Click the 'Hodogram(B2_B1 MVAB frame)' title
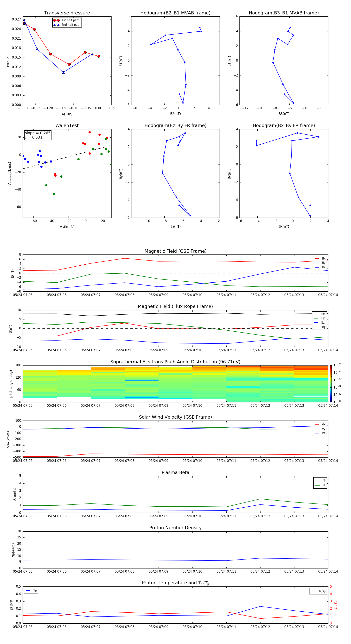The height and width of the screenshot is (644, 351). (x=175, y=13)
